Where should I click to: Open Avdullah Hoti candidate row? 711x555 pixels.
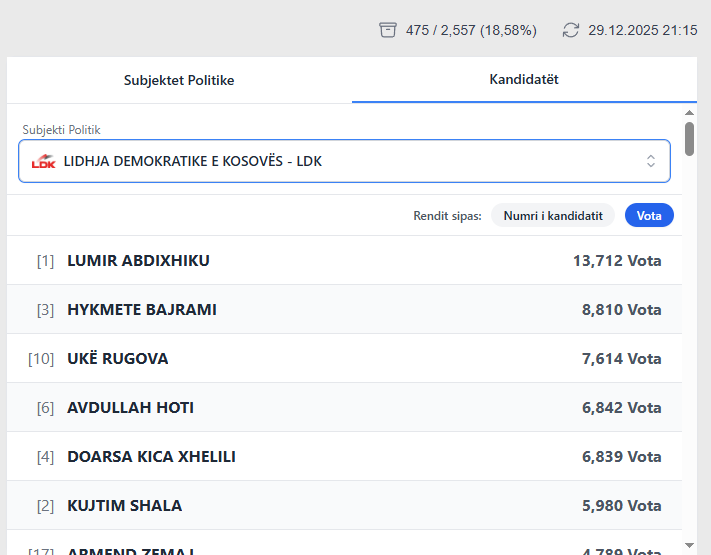tap(345, 408)
